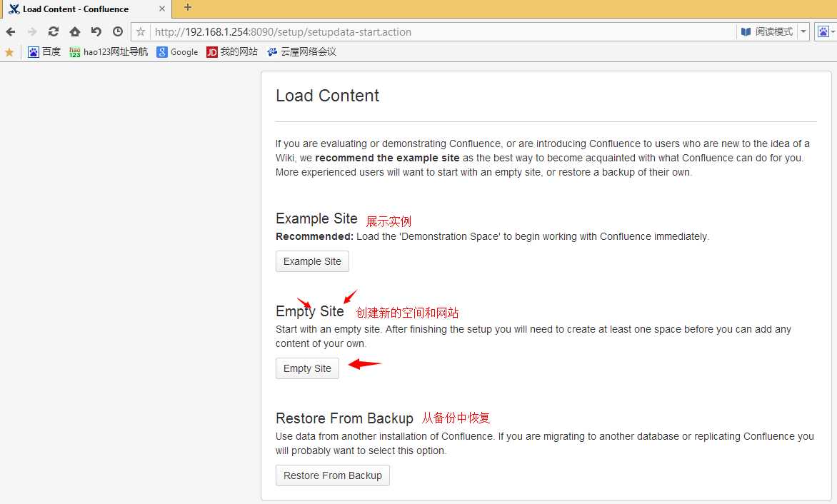837x504 pixels.
Task: Click the Restore From Backup section heading
Action: pyautogui.click(x=344, y=418)
